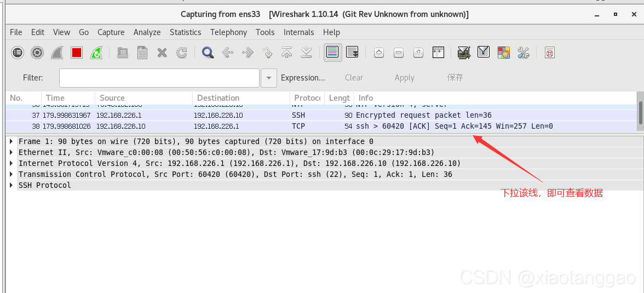This screenshot has height=293, width=644.
Task: Select packet 38 TCP ACK row
Action: [x=321, y=126]
